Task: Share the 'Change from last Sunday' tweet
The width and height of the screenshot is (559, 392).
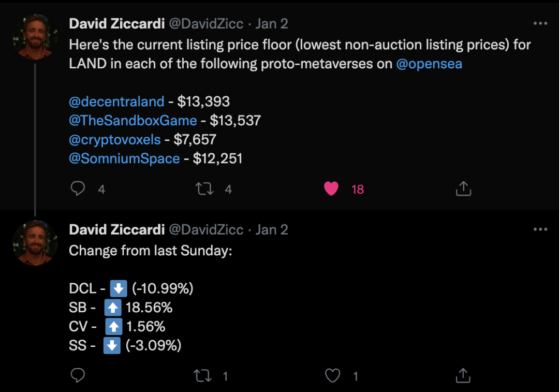Action: coord(463,376)
